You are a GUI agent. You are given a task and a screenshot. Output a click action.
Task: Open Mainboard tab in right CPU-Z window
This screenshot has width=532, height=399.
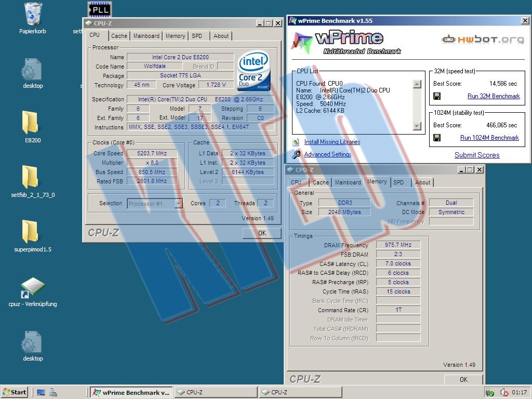(x=348, y=182)
